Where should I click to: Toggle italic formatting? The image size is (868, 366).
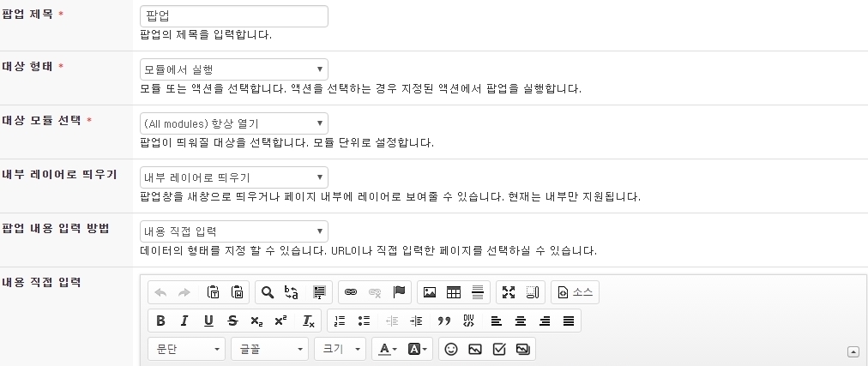(184, 321)
